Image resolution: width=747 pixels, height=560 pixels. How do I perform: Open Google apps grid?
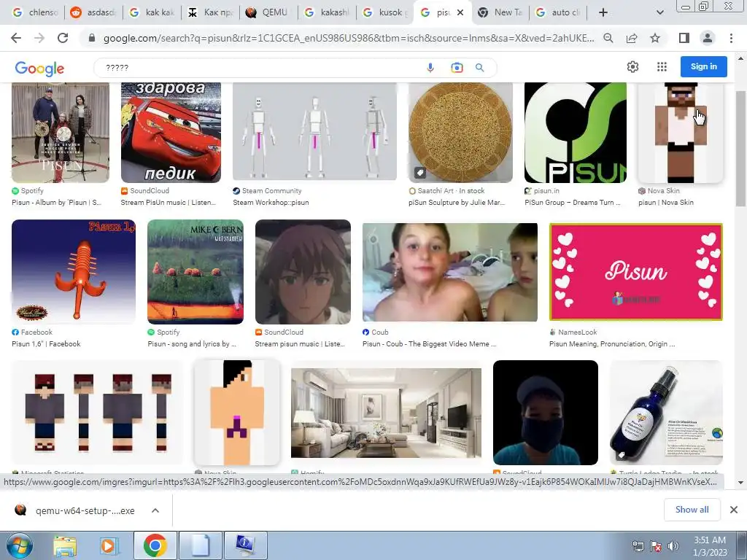[662, 66]
